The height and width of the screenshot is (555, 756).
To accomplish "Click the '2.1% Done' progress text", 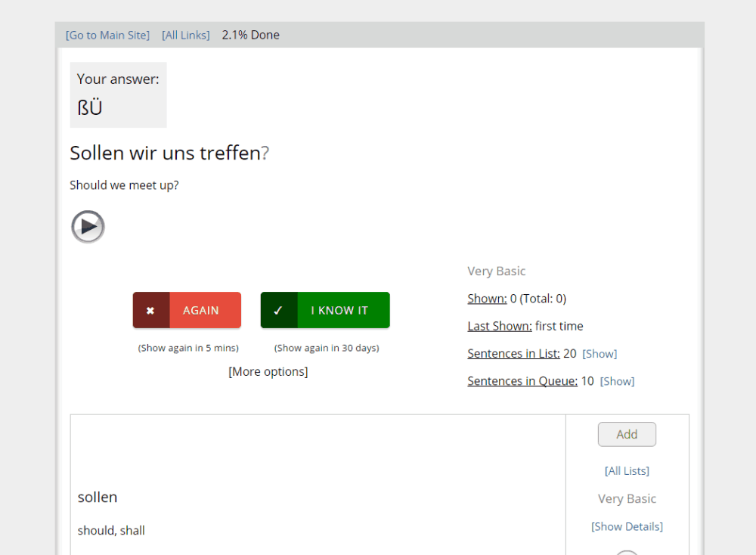I will click(x=251, y=36).
